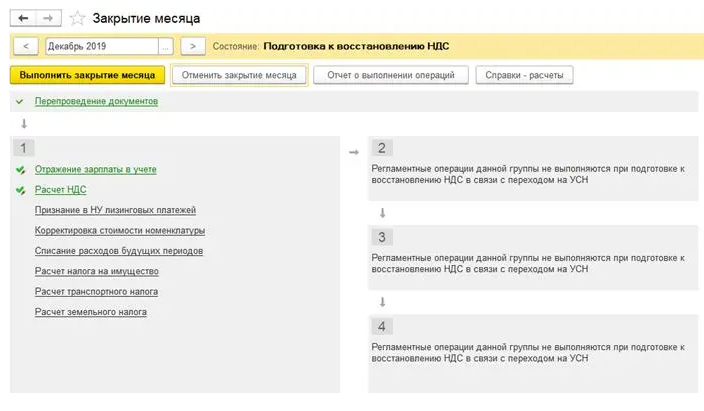
Task: Switch to previous month with < button
Action: 26,46
